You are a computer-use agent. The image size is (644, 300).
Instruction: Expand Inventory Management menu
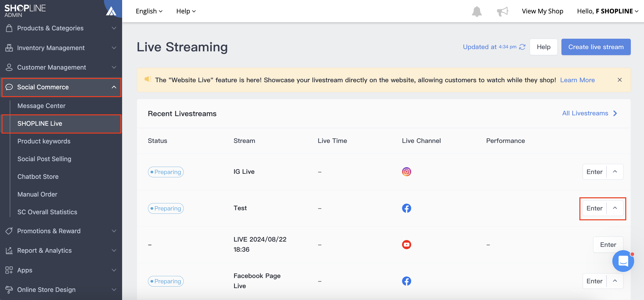tap(114, 48)
